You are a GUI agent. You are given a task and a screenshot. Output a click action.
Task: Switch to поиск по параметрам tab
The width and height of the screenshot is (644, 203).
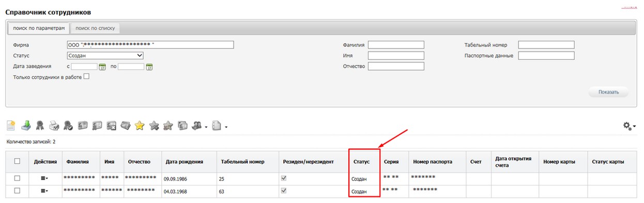39,28
